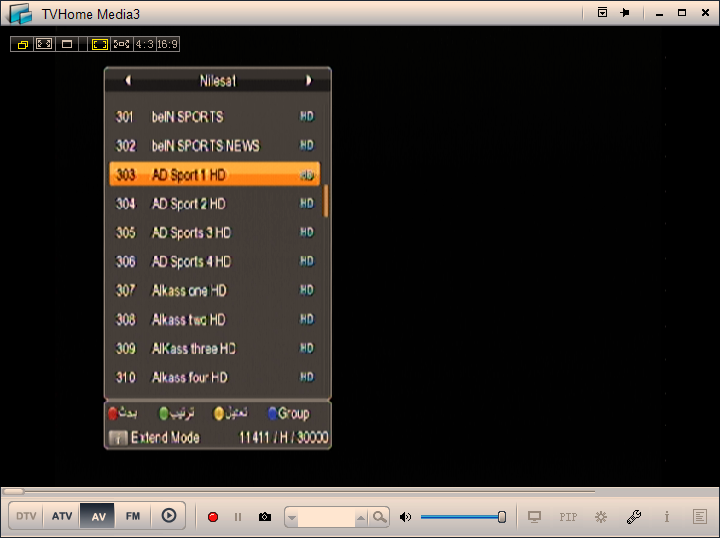
Task: Select the AV input mode
Action: (x=98, y=516)
